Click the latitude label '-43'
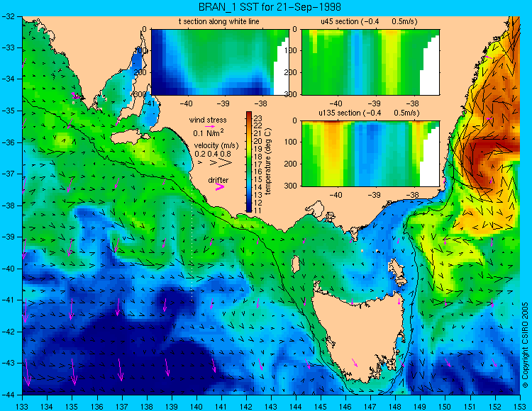Screen dimensions: 532x411 [8, 364]
